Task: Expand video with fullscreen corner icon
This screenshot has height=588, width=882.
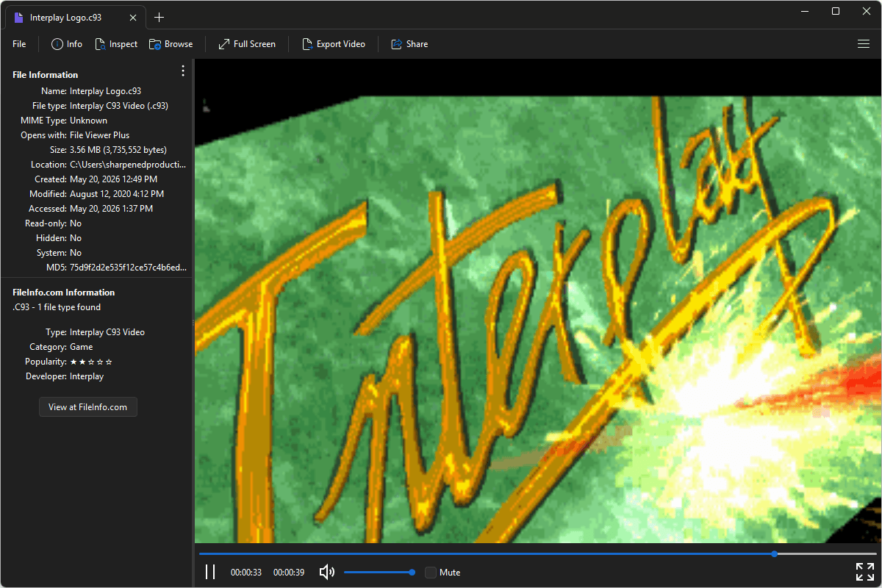Action: (x=864, y=572)
